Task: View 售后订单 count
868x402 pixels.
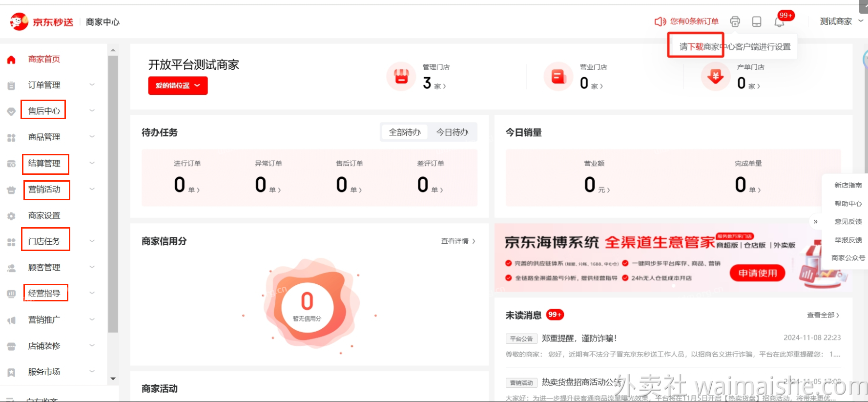Action: pos(349,185)
